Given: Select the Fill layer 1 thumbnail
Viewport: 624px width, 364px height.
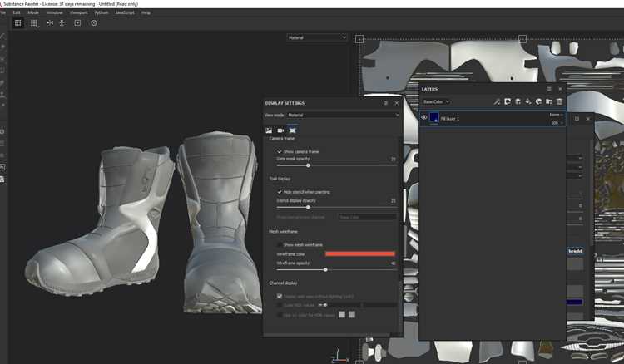Looking at the screenshot, I should [433, 118].
